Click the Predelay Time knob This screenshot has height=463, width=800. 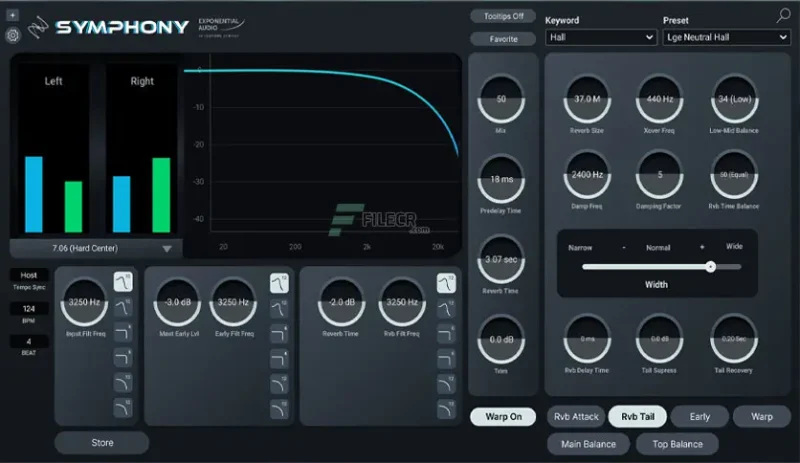(501, 180)
